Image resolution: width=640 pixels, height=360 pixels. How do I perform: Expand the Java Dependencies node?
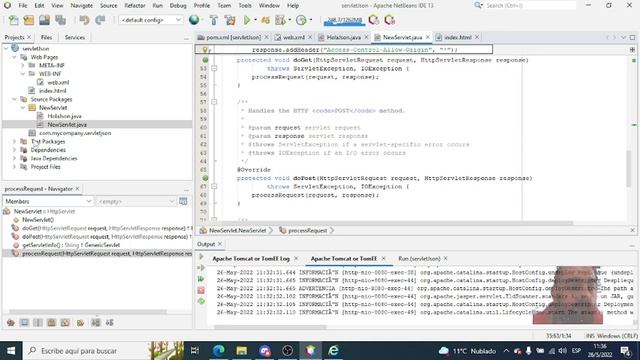14,158
